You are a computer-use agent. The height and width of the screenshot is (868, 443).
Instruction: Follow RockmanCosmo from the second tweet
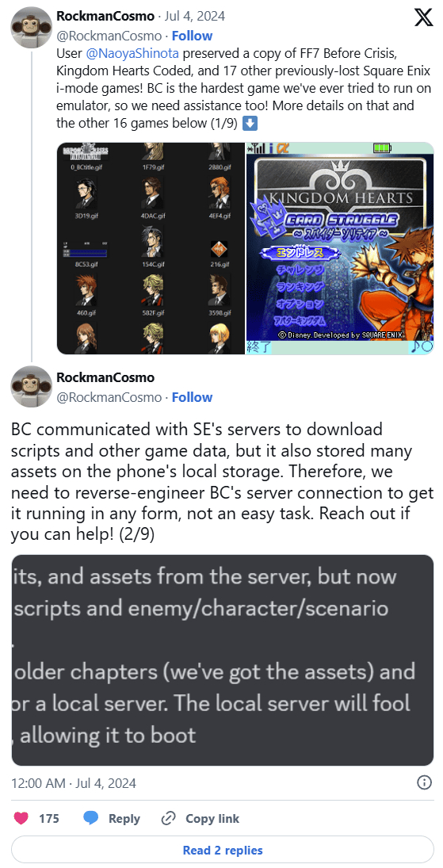pos(192,397)
